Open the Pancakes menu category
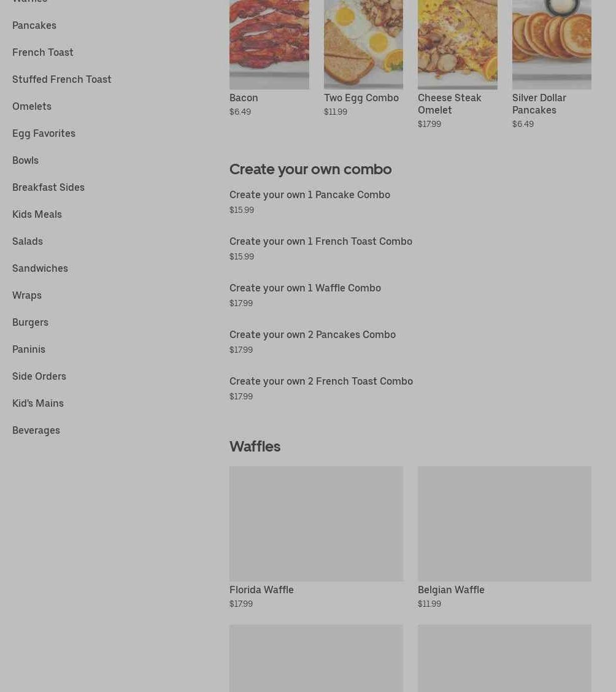Screen dimensions: 616x692 click(34, 26)
